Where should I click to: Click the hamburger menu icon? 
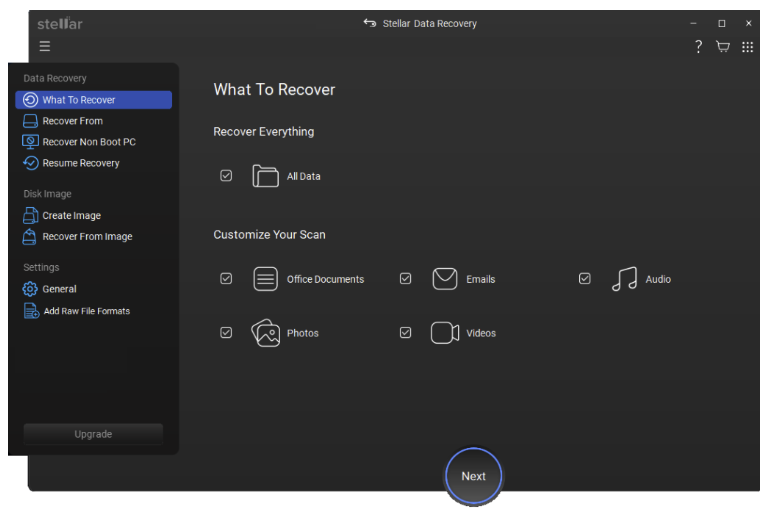click(x=45, y=47)
